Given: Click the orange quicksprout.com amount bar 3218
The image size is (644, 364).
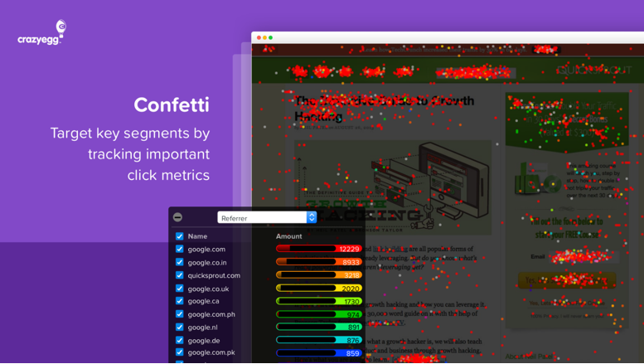Looking at the screenshot, I should [319, 274].
